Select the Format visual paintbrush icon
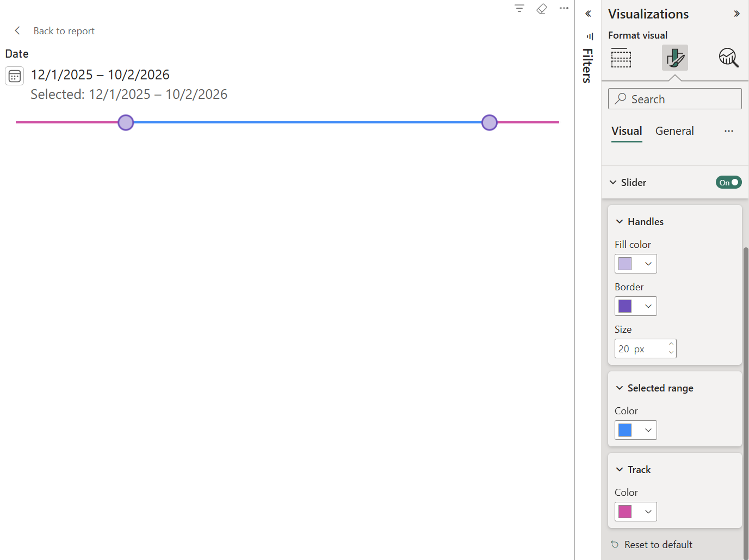The width and height of the screenshot is (749, 560). click(x=675, y=58)
